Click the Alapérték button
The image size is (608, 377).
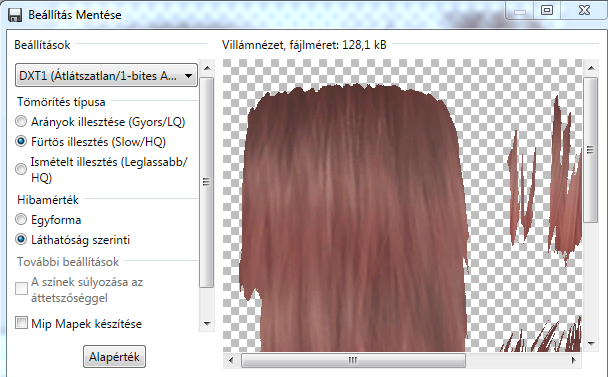click(114, 356)
